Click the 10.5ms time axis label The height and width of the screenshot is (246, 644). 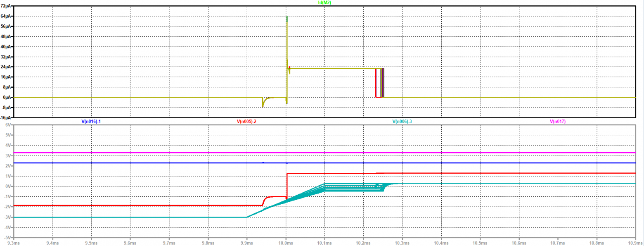point(480,243)
